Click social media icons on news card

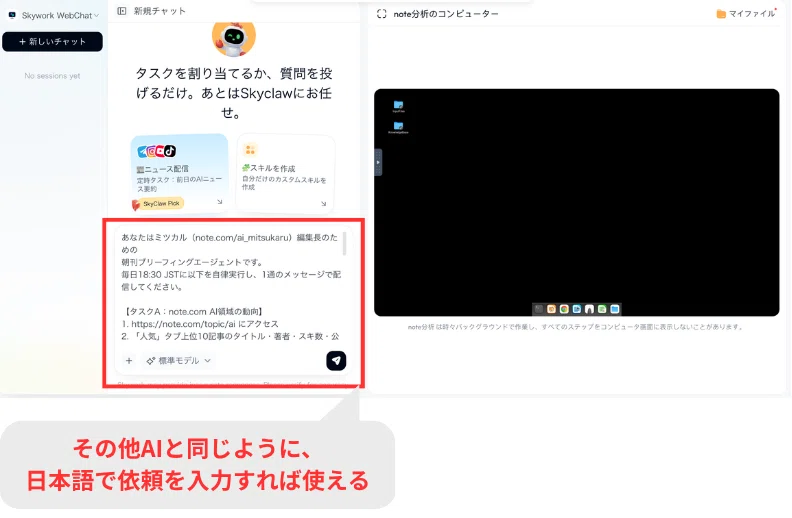pos(157,150)
